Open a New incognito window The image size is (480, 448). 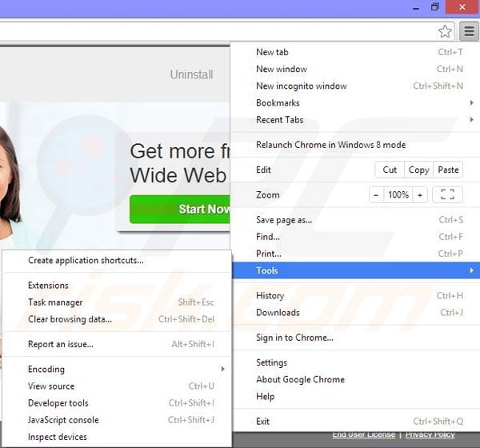pyautogui.click(x=356, y=86)
